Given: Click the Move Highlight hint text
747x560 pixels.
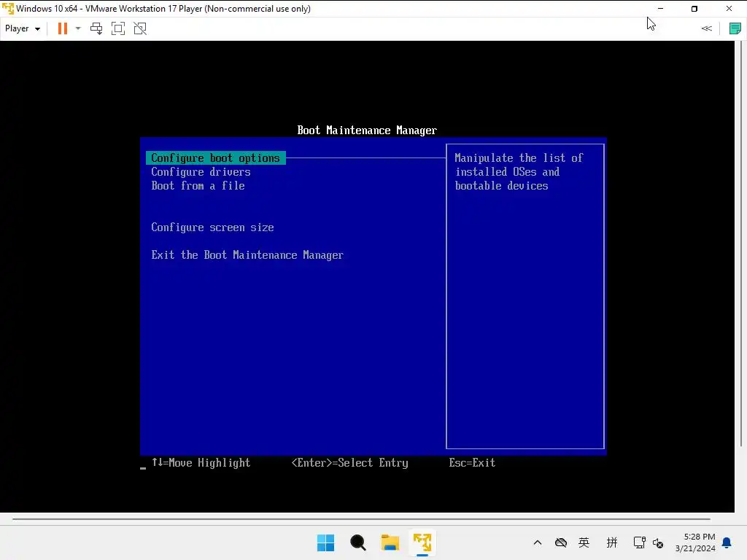Looking at the screenshot, I should 201,463.
